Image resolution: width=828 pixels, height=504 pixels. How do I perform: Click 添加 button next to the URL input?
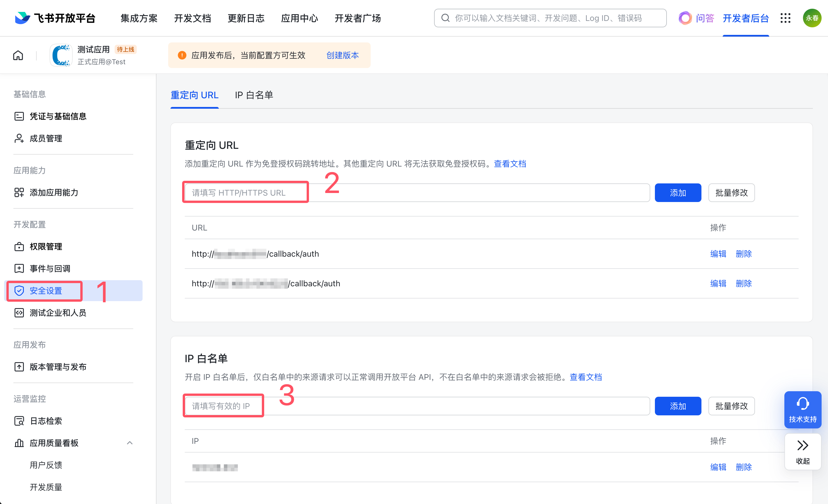coord(678,193)
